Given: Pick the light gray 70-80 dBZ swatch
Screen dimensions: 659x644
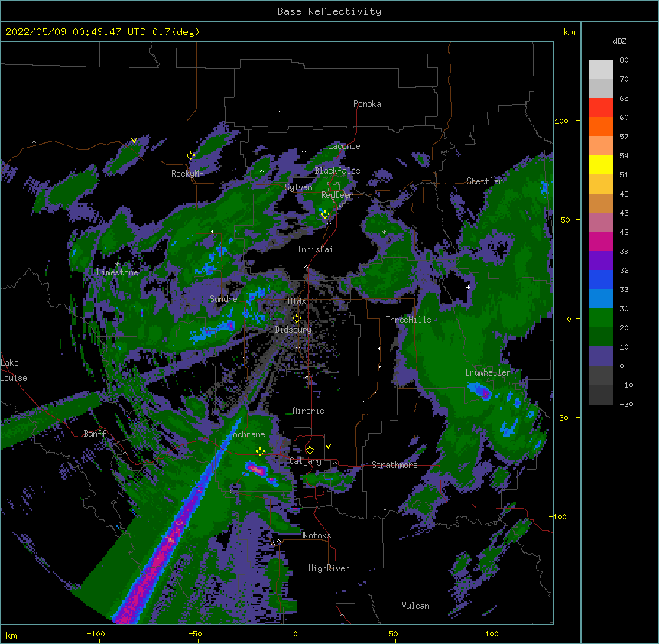Looking at the screenshot, I should coord(601,70).
